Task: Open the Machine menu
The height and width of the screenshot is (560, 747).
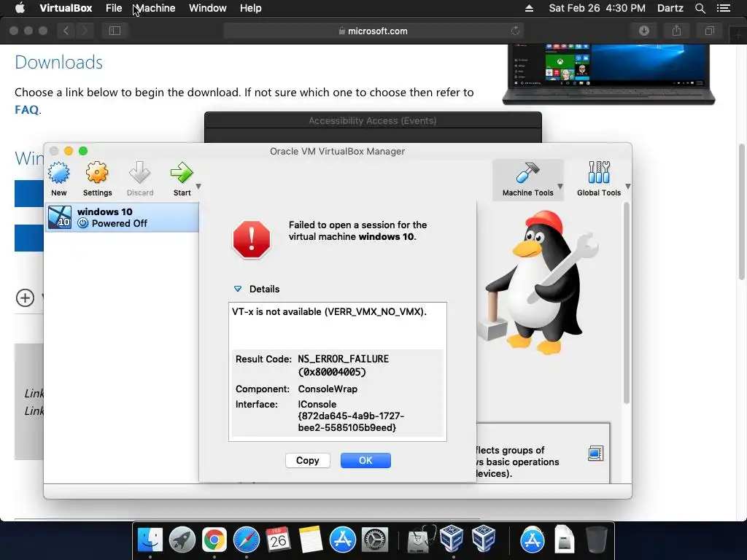Action: (155, 8)
